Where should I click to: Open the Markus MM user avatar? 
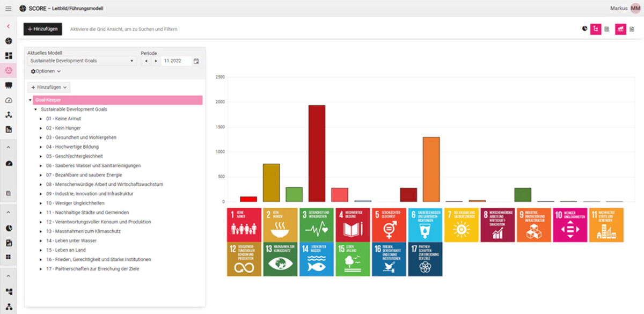pos(635,9)
